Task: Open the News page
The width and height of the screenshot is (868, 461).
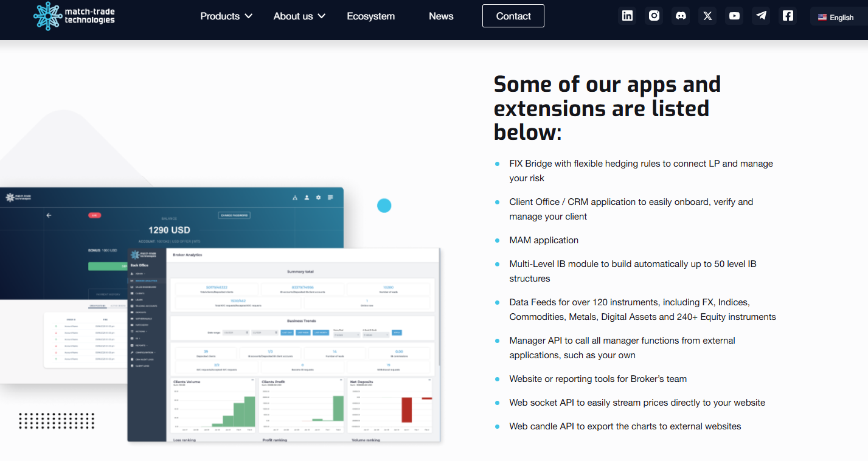Action: (x=441, y=16)
